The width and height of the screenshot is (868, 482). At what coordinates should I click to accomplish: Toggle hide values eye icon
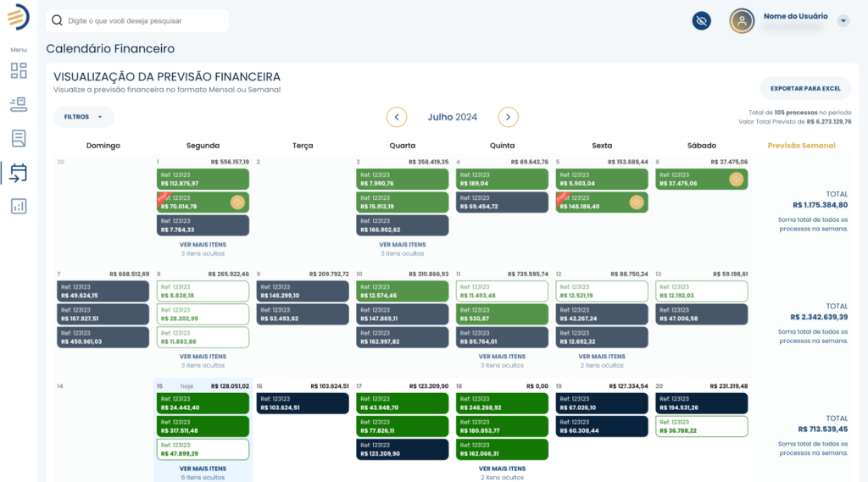pos(701,21)
